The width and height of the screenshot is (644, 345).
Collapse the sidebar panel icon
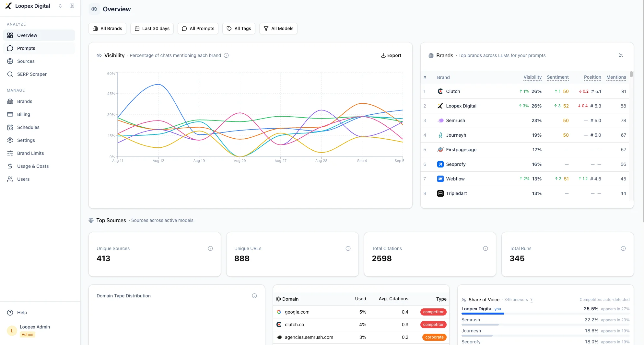(x=72, y=6)
